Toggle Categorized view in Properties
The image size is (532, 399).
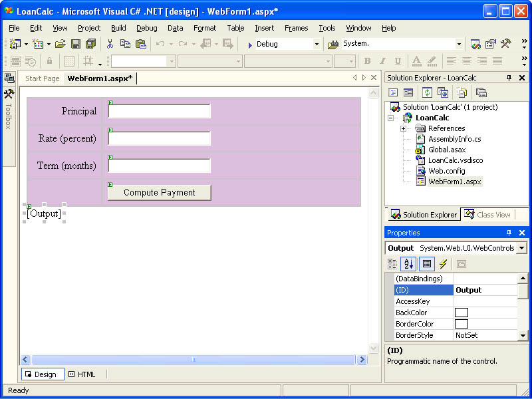pyautogui.click(x=392, y=264)
